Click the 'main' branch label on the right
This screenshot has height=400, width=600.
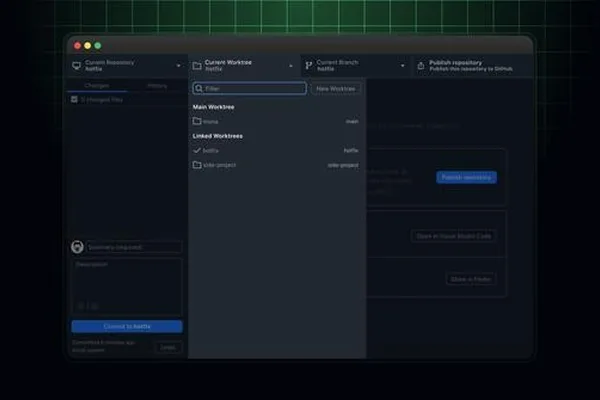point(352,121)
